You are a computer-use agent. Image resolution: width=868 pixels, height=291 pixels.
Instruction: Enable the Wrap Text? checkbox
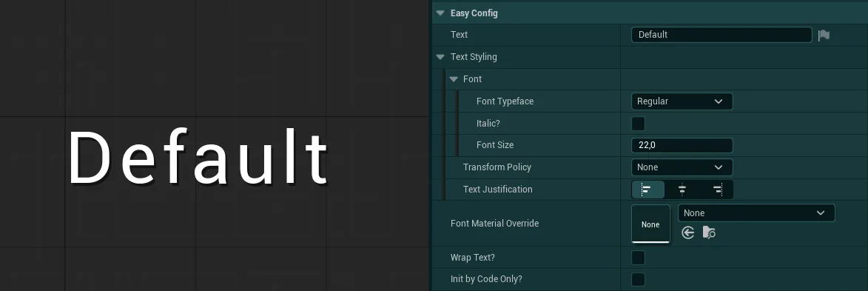coord(639,258)
